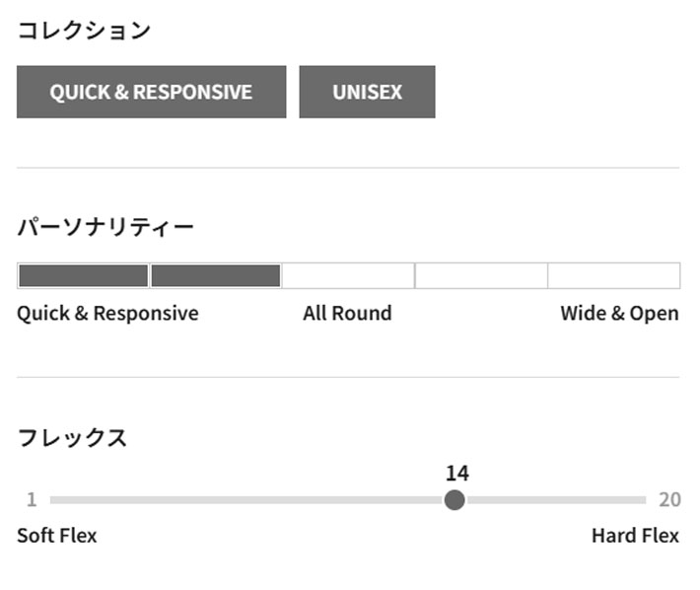Click the UNISEX collection button

[367, 92]
